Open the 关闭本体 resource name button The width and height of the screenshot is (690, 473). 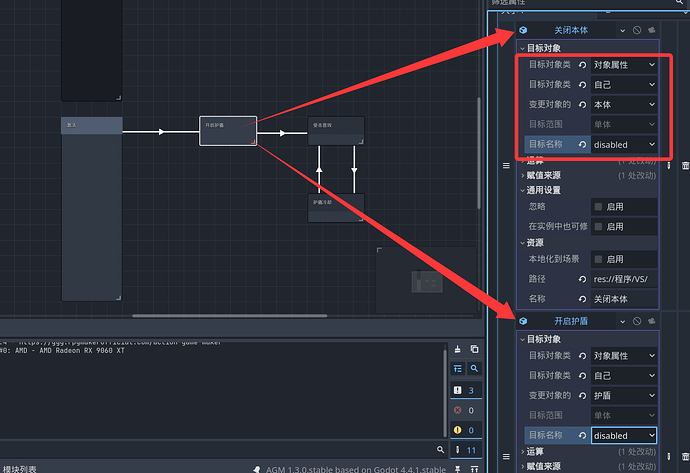coord(571,30)
